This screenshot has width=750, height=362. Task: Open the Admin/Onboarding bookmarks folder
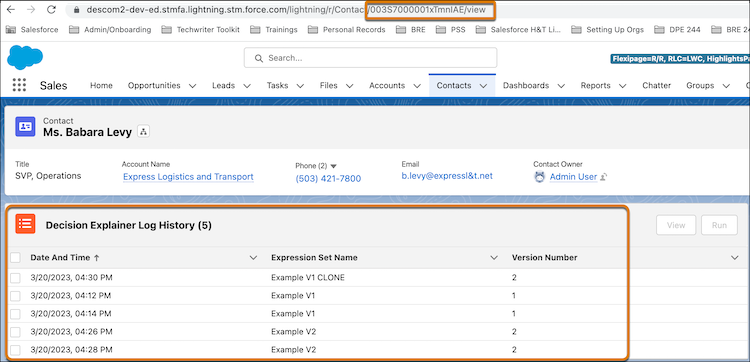[x=110, y=30]
